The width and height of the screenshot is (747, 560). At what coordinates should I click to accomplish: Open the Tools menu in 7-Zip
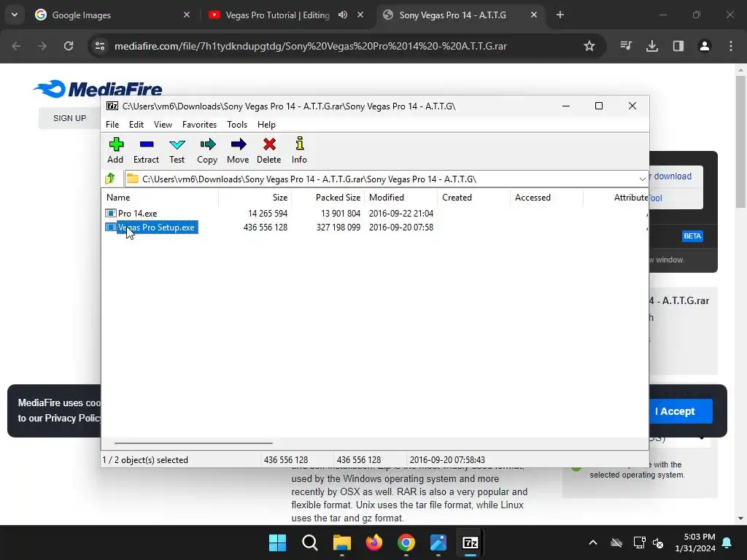(237, 124)
